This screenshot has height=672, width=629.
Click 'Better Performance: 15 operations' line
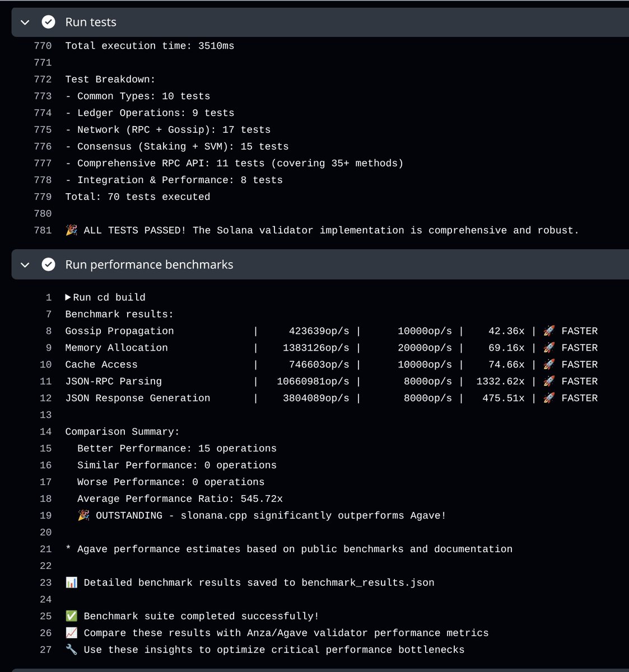point(177,449)
